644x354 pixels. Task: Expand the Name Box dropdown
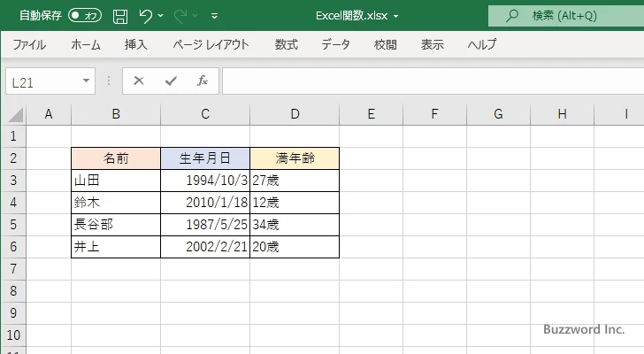click(87, 81)
